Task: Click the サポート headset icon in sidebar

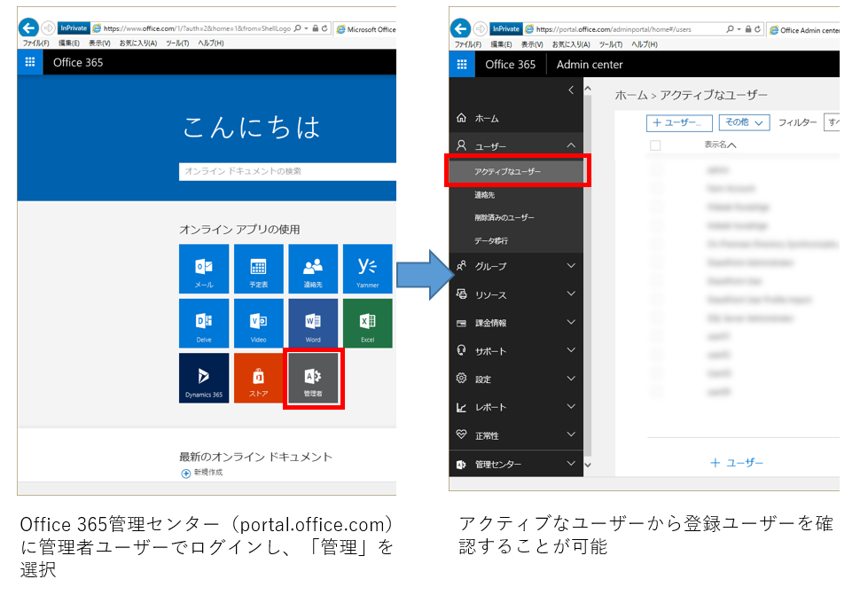Action: coord(461,349)
